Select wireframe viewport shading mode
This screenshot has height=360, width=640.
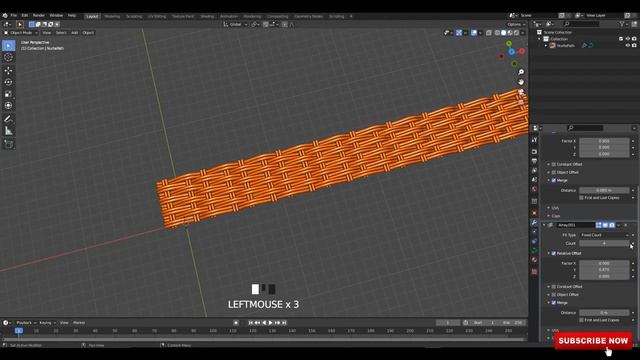point(497,33)
